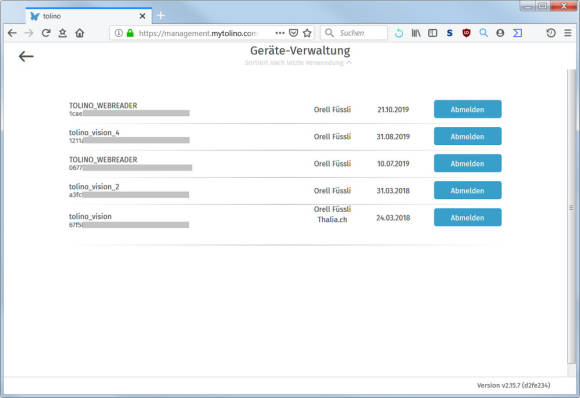Bookmark the page with the star icon
This screenshot has height=398, width=580.
pyautogui.click(x=307, y=33)
